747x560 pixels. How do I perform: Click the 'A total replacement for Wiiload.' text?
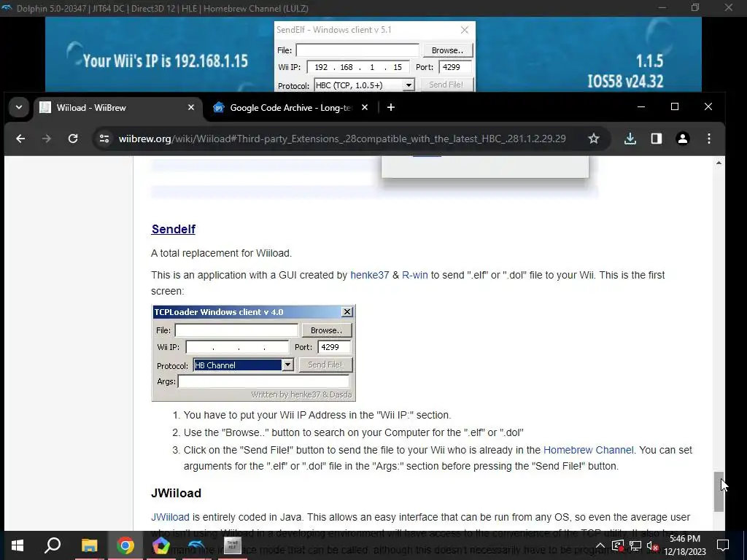(x=222, y=253)
